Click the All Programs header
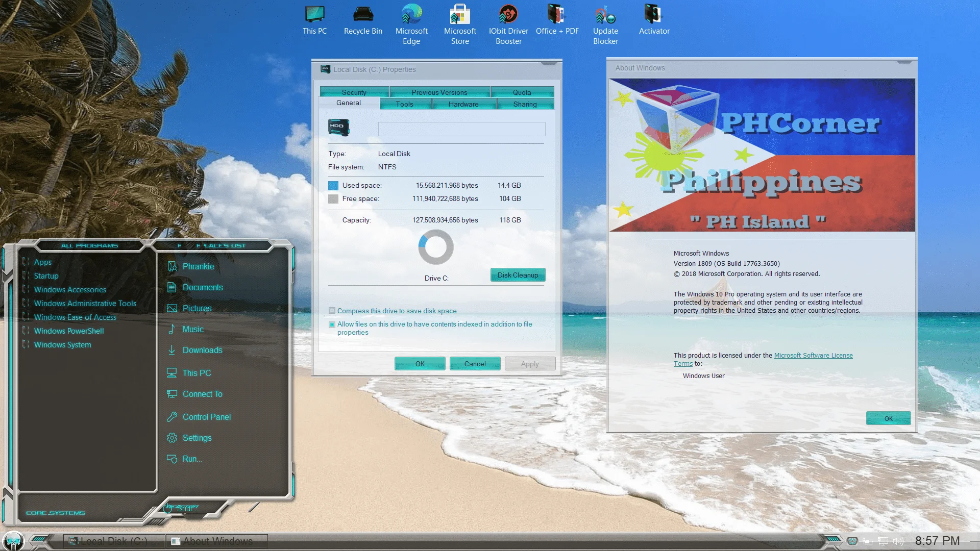The width and height of the screenshot is (980, 551). (90, 245)
